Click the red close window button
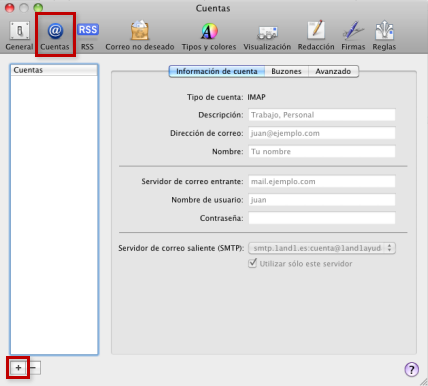428x386 pixels. tap(10, 8)
